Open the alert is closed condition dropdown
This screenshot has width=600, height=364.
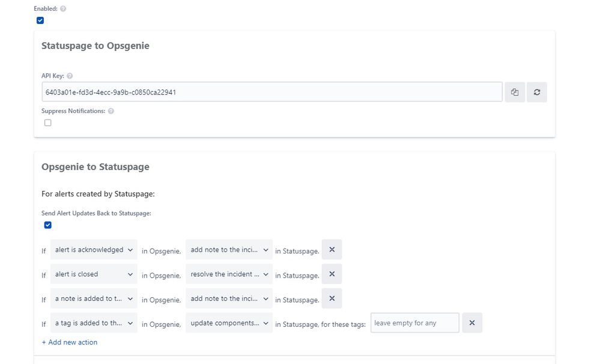point(94,274)
